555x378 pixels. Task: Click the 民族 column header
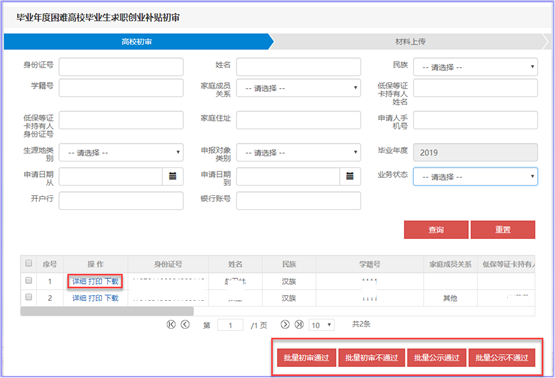pyautogui.click(x=289, y=264)
